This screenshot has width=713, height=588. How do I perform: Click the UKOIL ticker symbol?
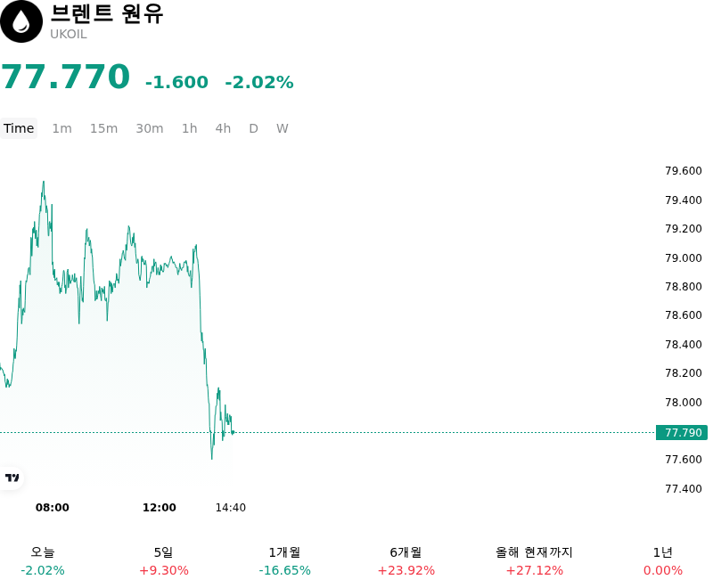tap(69, 35)
